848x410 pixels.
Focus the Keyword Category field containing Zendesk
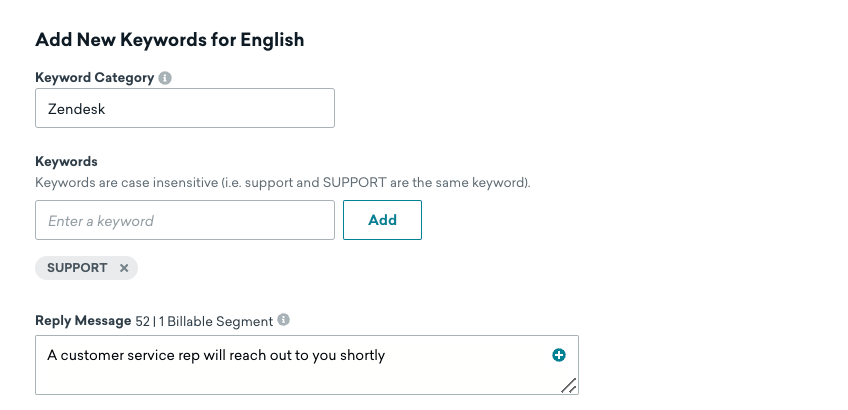click(185, 109)
